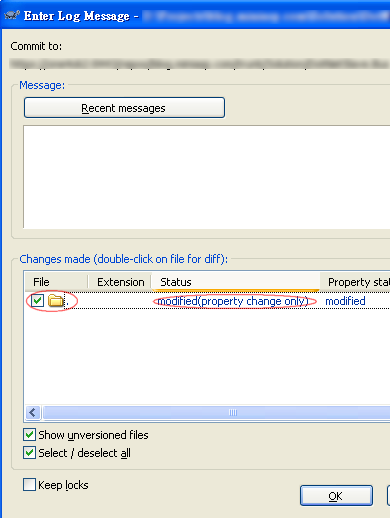Click into the log message text area
Viewport: 390px width, 518px height.
pyautogui.click(x=207, y=177)
